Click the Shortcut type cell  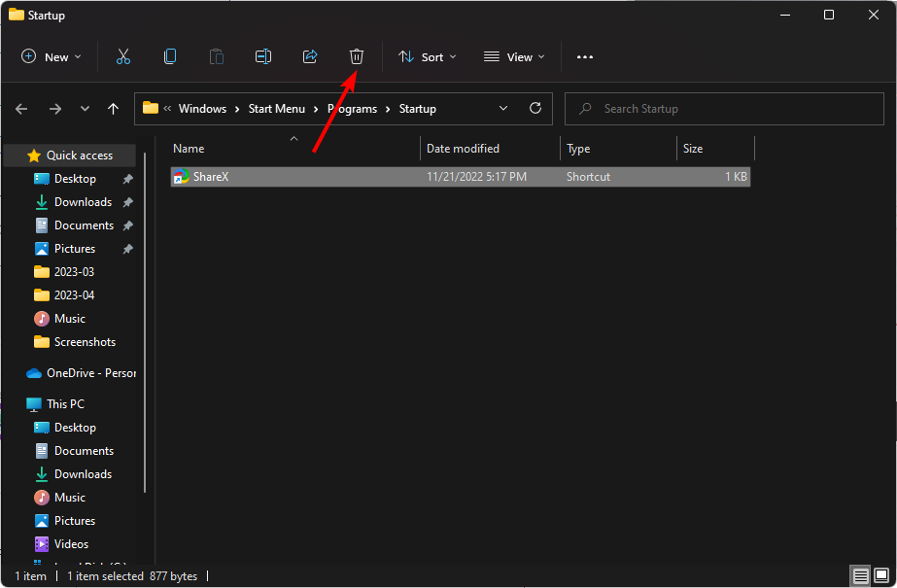[588, 177]
